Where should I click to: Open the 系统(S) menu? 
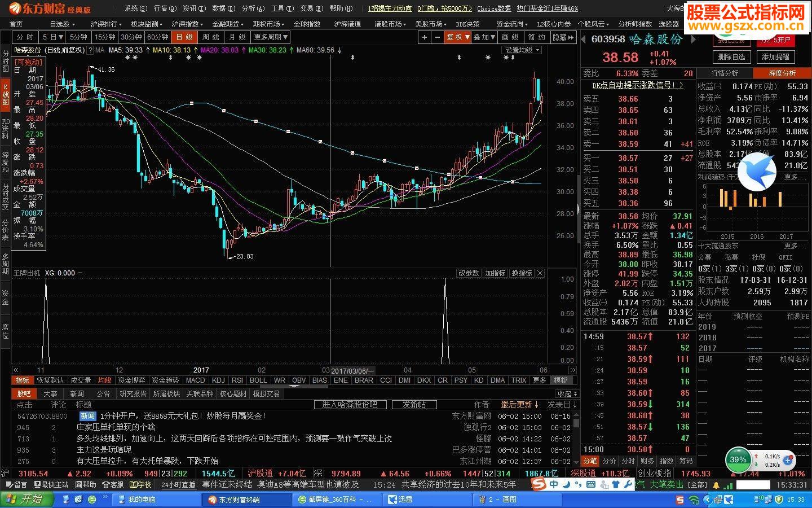[135, 8]
